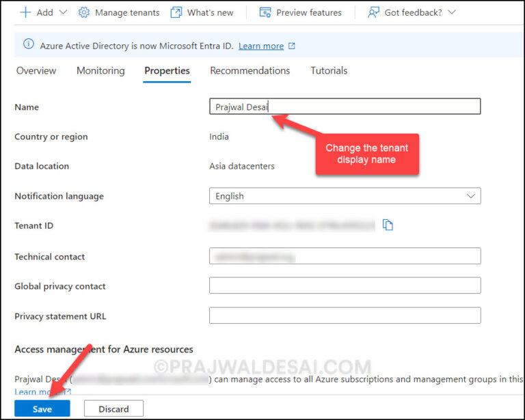This screenshot has width=525, height=420.
Task: Click the India country value
Action: click(219, 137)
